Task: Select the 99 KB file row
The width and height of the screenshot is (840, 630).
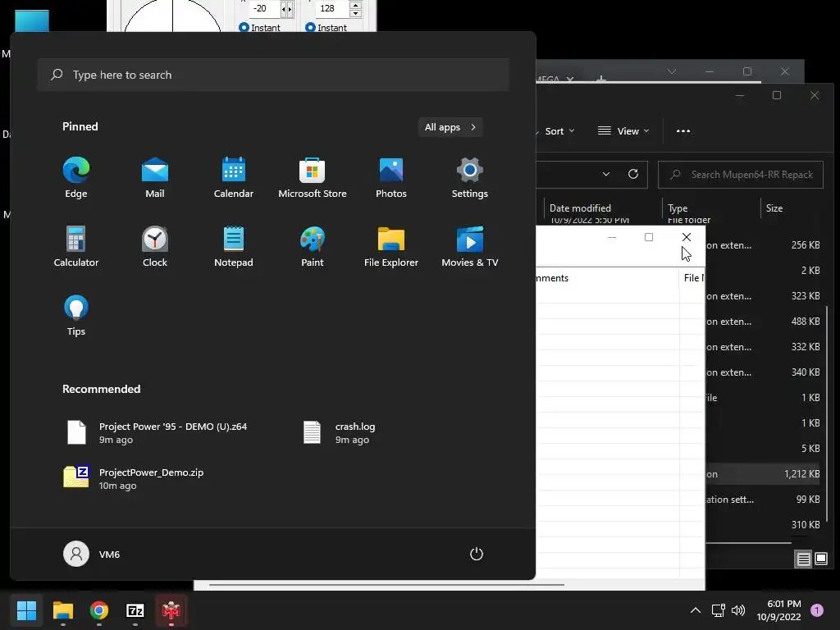Action: coord(764,500)
